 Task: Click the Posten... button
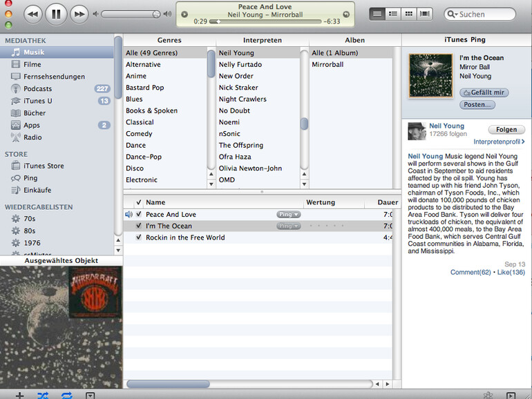pos(477,105)
